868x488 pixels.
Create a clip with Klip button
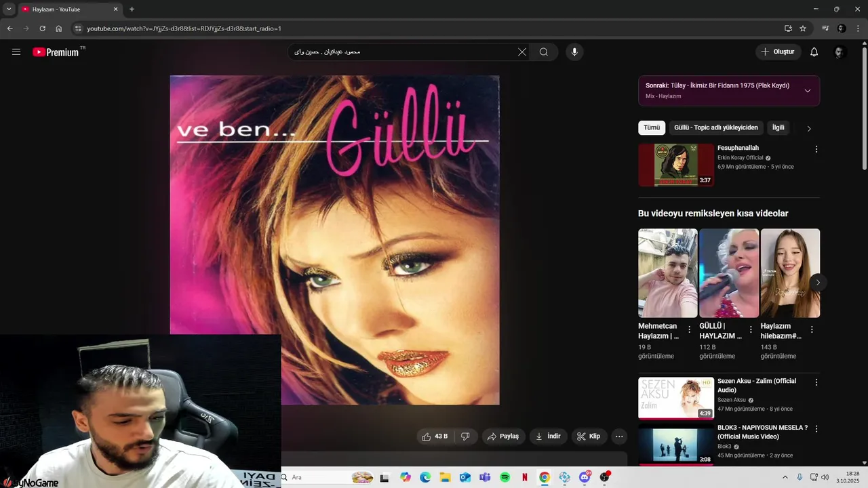tap(589, 436)
